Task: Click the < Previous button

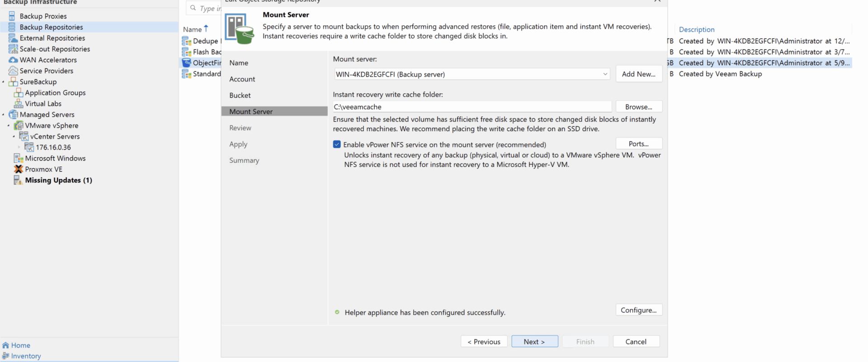Action: pyautogui.click(x=484, y=342)
